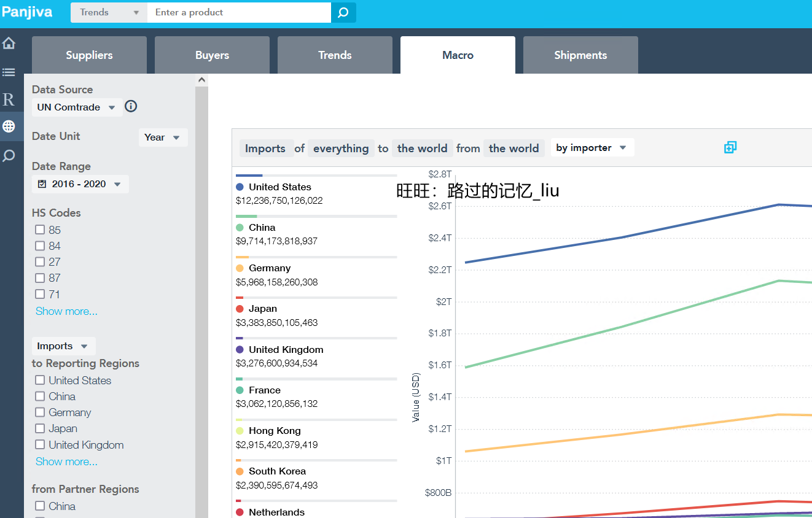Image resolution: width=812 pixels, height=518 pixels.
Task: Click the $9,714,173,818,937 value text
Action: tap(277, 241)
